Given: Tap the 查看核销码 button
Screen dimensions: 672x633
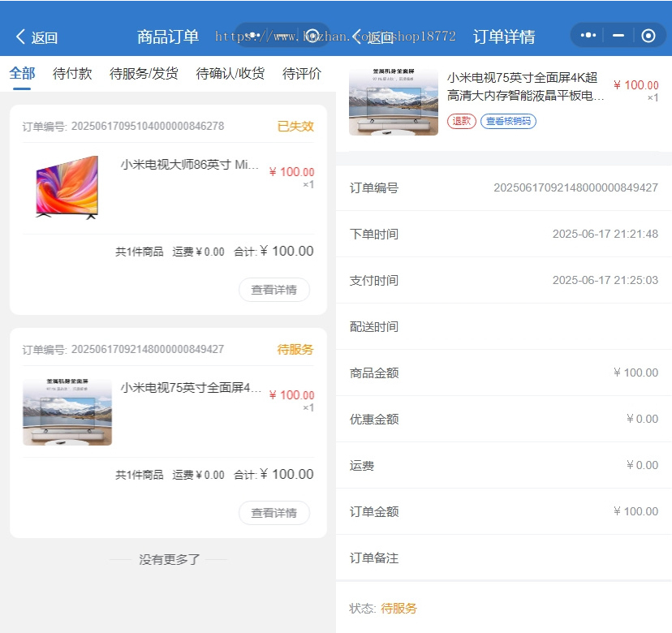Looking at the screenshot, I should [508, 121].
